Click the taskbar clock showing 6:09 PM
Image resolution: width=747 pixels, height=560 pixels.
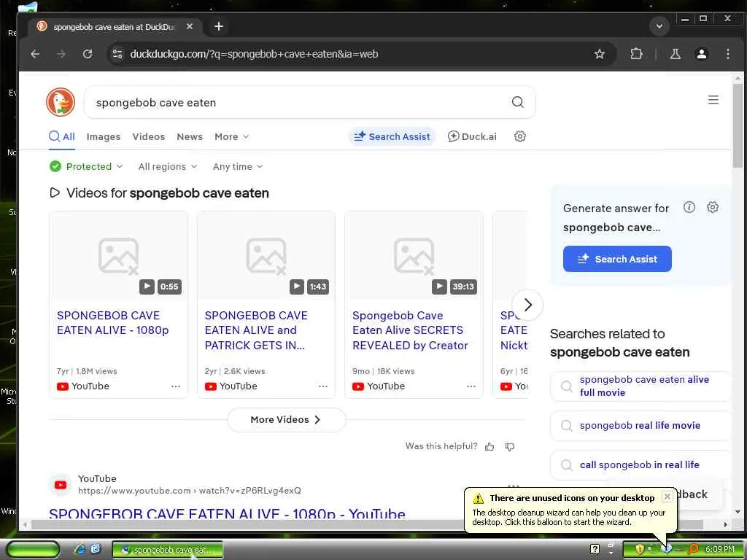tap(719, 549)
